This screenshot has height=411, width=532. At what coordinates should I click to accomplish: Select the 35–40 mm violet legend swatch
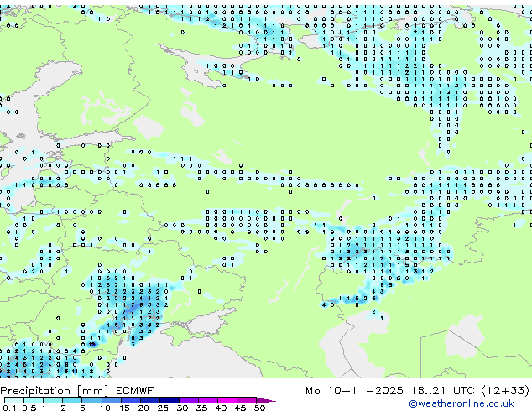(208, 400)
